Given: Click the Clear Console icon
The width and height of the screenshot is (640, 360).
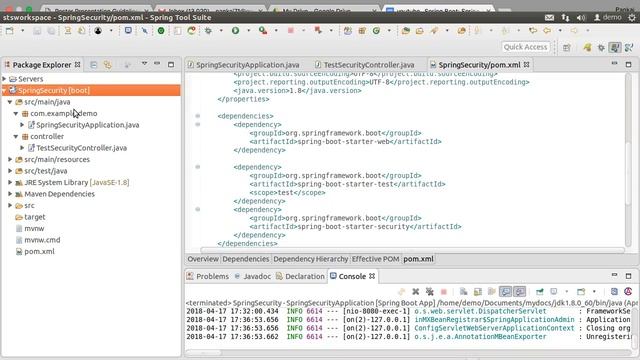Looking at the screenshot, I should [x=463, y=291].
